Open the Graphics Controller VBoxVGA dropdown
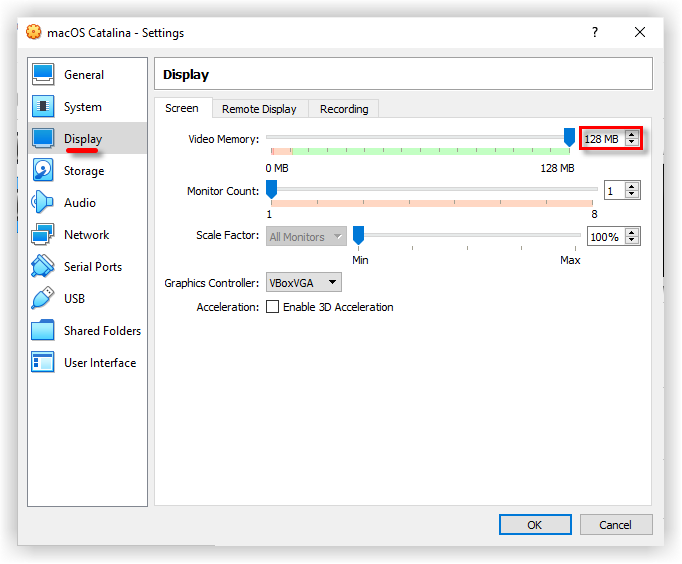The image size is (682, 564). (x=304, y=283)
